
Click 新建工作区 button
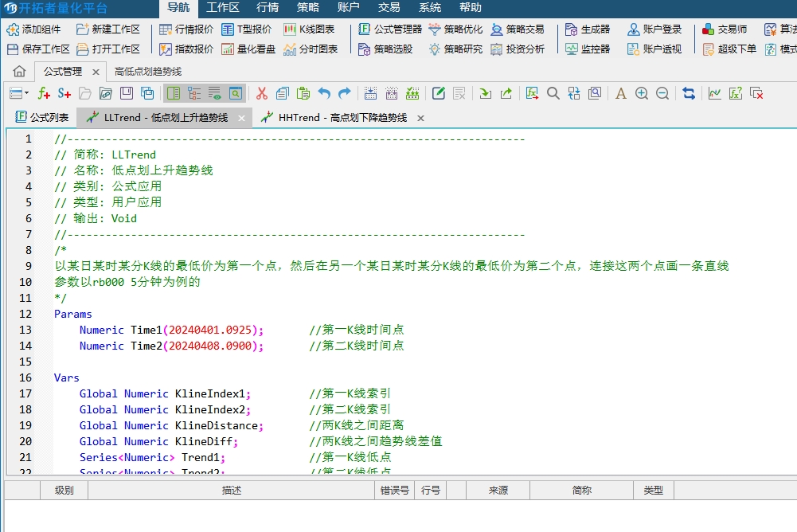coord(108,29)
